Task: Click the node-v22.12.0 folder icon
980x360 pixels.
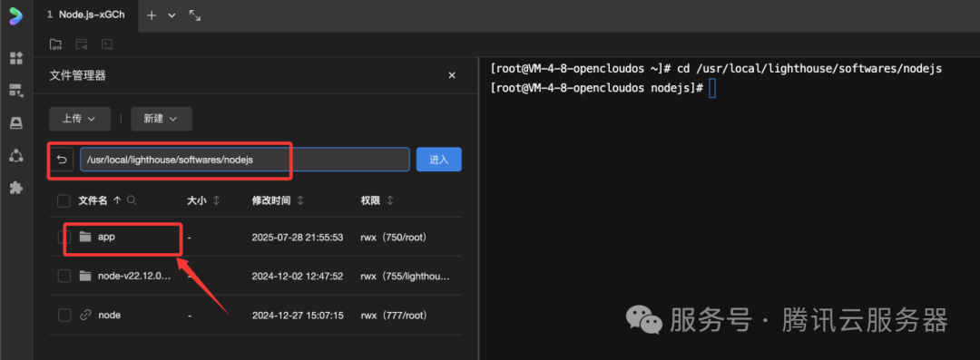Action: click(85, 276)
